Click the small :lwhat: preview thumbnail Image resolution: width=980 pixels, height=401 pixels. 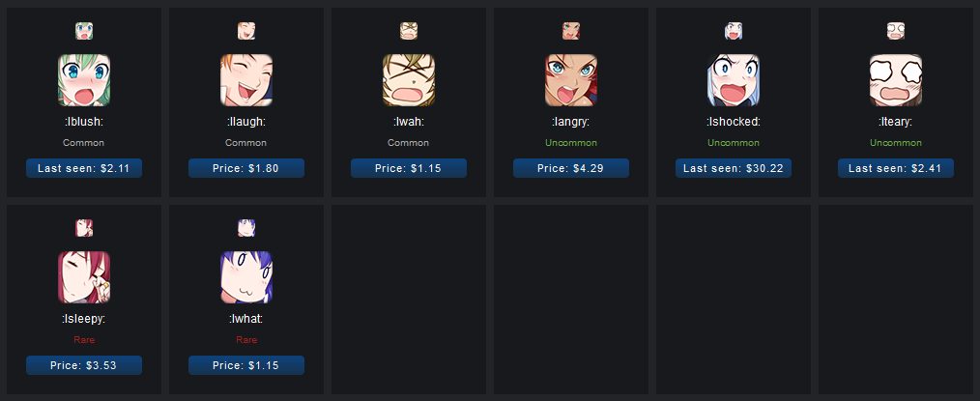246,228
